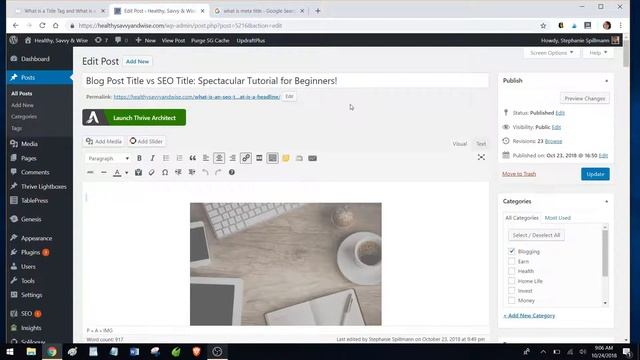The image size is (640, 360).
Task: Open Screen Options dropdown
Action: 551,53
